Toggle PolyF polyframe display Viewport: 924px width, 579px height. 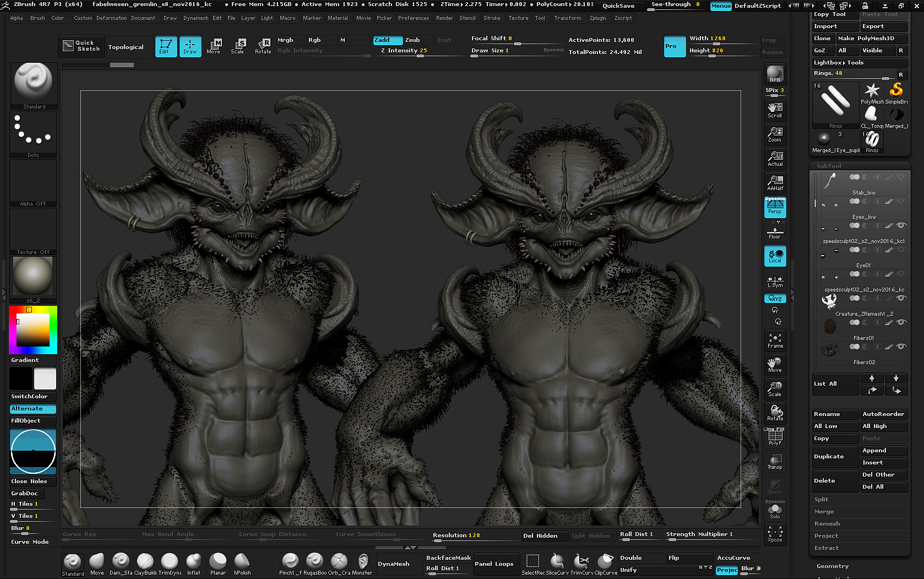pos(775,437)
